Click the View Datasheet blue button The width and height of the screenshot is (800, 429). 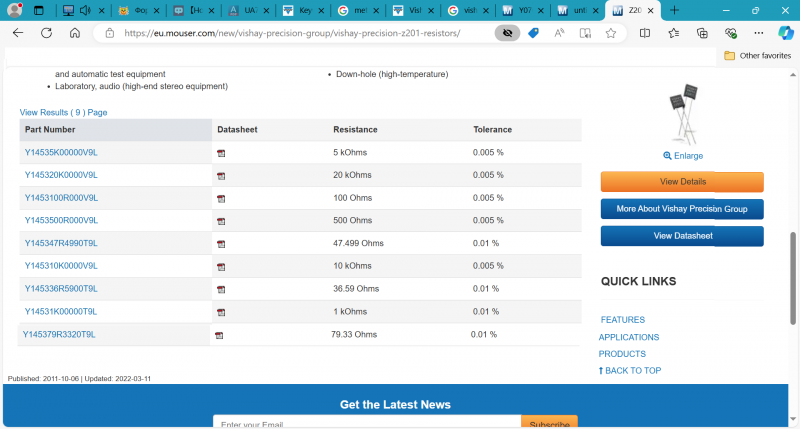[x=682, y=236]
